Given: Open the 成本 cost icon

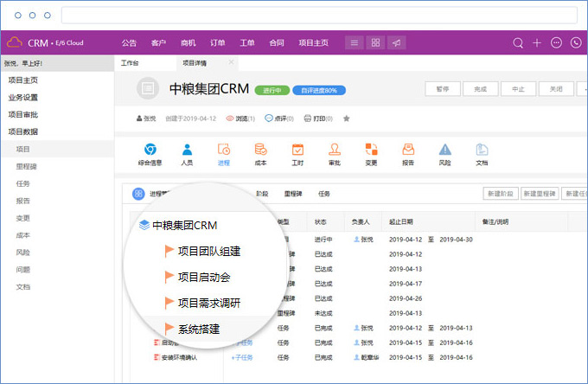Looking at the screenshot, I should [x=260, y=153].
